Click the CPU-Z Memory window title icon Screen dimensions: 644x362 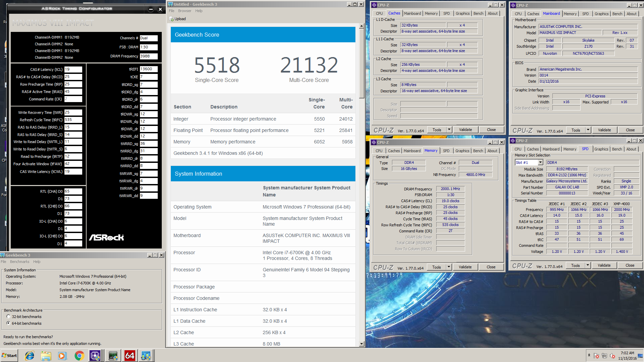coord(374,142)
